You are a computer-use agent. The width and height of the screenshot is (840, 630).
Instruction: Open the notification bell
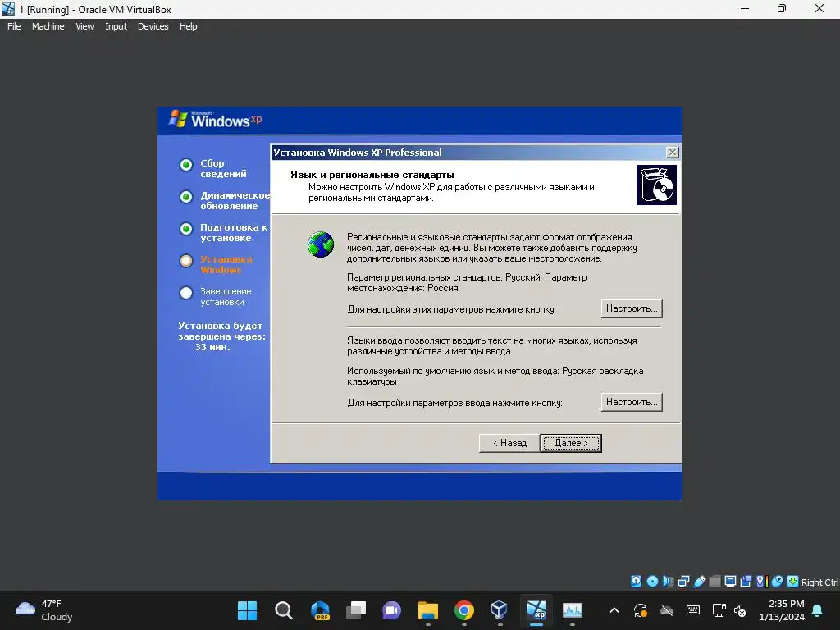817,610
